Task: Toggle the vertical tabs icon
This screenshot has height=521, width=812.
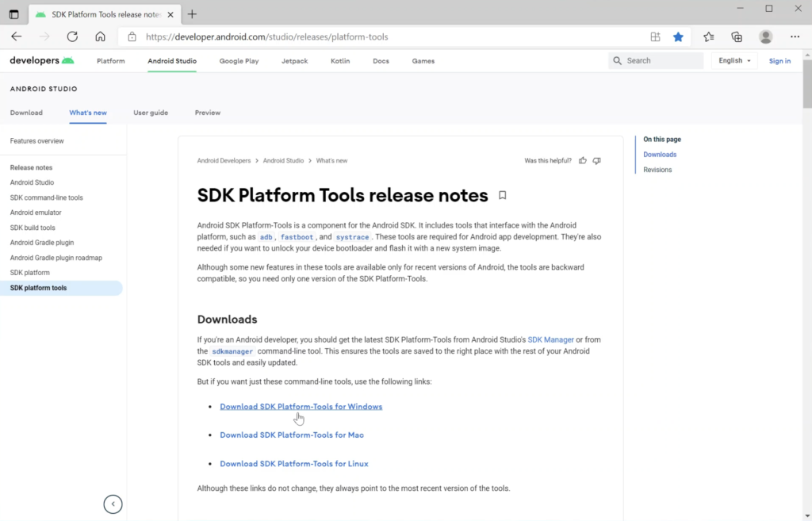Action: (14, 14)
